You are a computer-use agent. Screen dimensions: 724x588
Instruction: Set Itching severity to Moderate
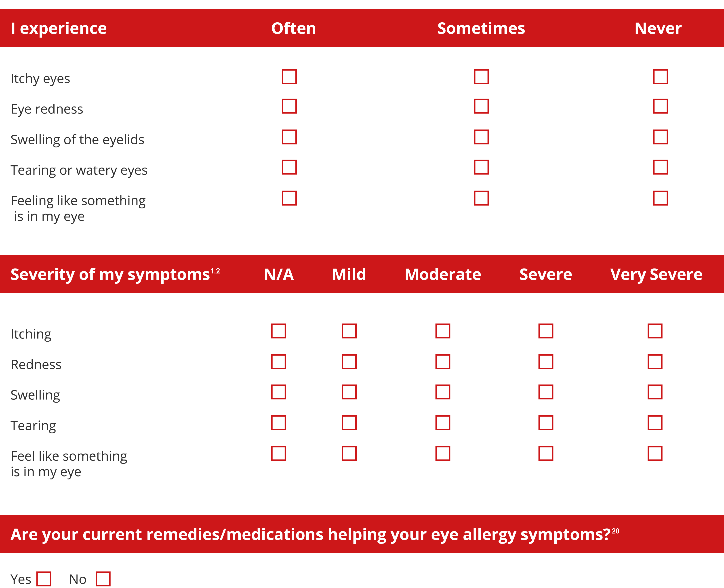coord(442,331)
